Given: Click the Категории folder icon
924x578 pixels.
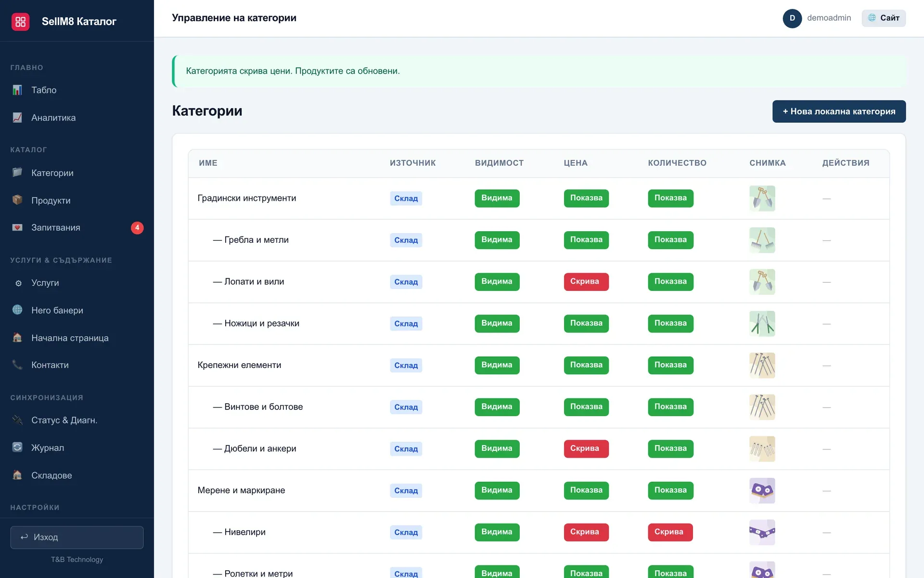Looking at the screenshot, I should 17,172.
